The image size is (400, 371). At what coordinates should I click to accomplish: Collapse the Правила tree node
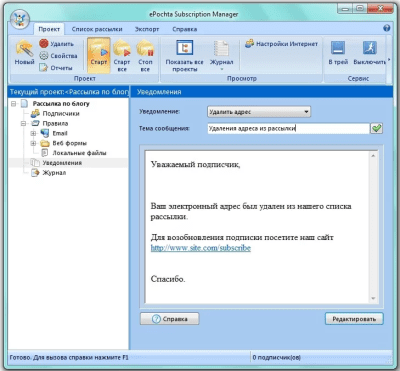coord(23,123)
